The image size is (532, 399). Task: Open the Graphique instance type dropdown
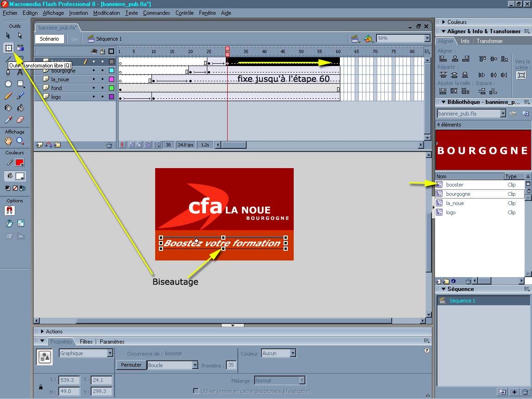110,353
